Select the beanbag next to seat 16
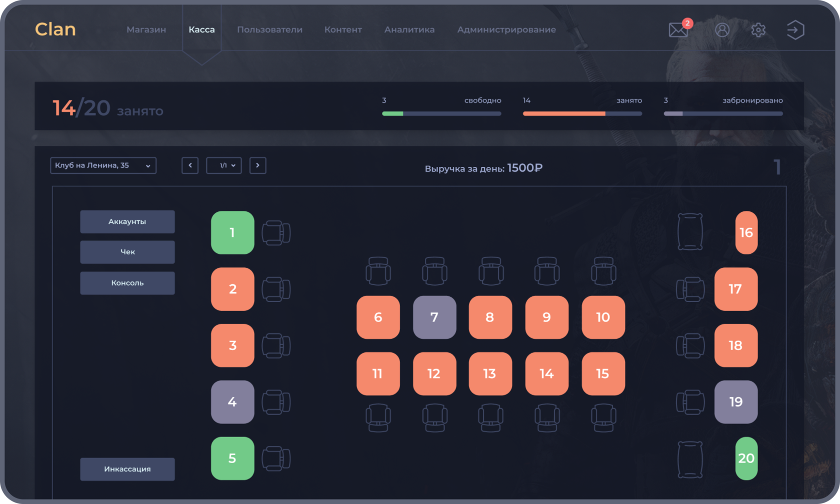The width and height of the screenshot is (840, 504). click(690, 232)
